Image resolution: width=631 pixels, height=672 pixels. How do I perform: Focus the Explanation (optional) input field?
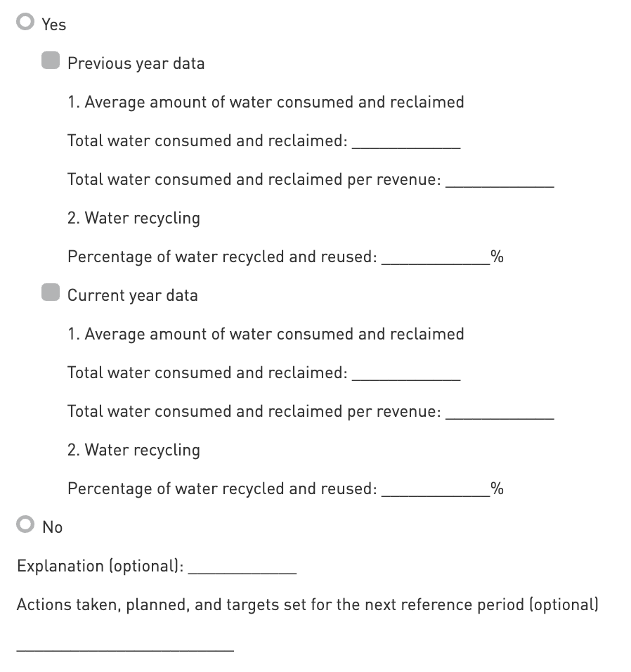click(242, 567)
